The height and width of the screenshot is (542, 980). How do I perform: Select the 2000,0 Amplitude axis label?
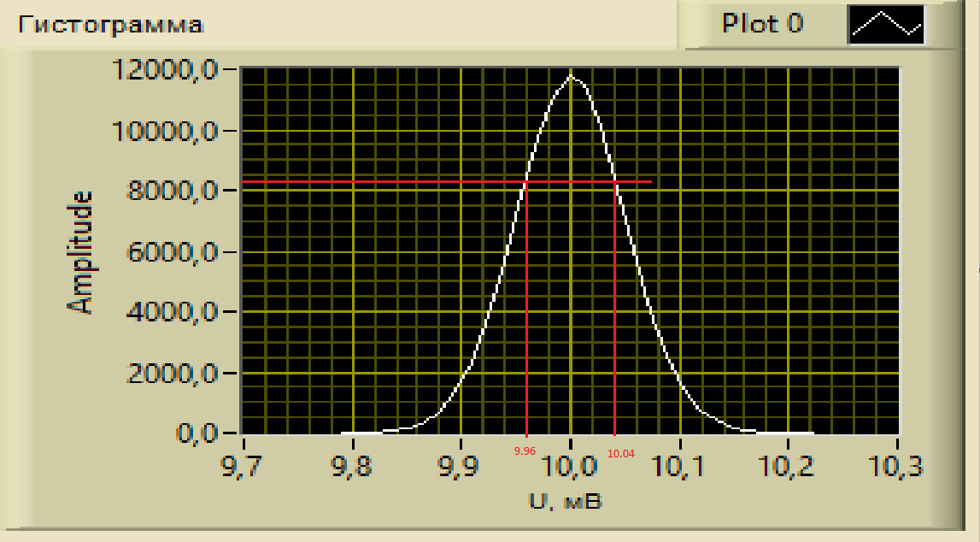pyautogui.click(x=172, y=374)
